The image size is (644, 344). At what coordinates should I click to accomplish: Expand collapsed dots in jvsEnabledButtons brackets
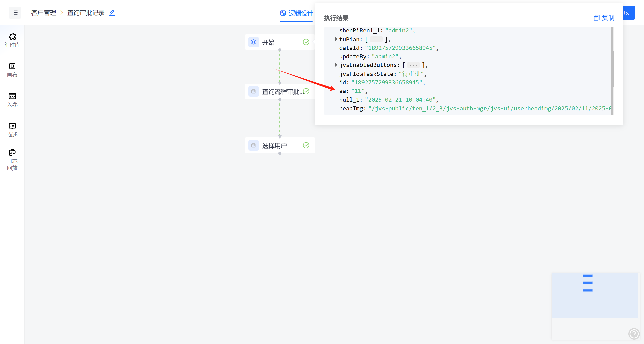click(x=413, y=65)
